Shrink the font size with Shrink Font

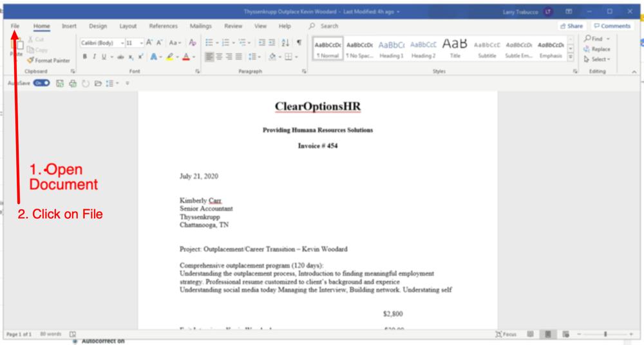(x=159, y=42)
